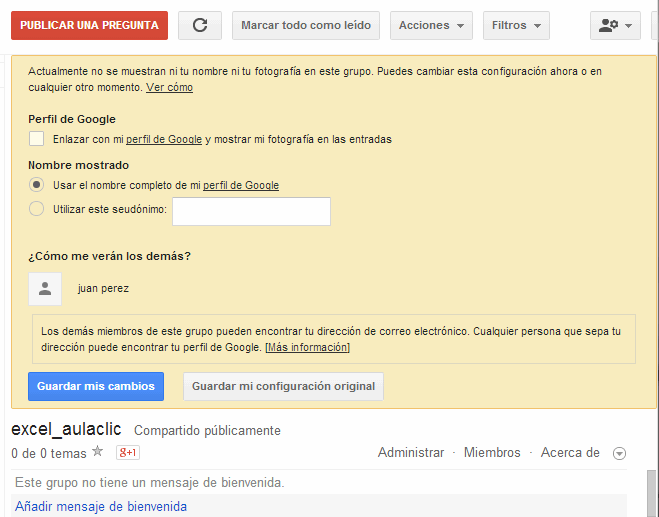
Task: Enable Enlazar con mi perfil de Google checkbox
Action: pos(37,139)
